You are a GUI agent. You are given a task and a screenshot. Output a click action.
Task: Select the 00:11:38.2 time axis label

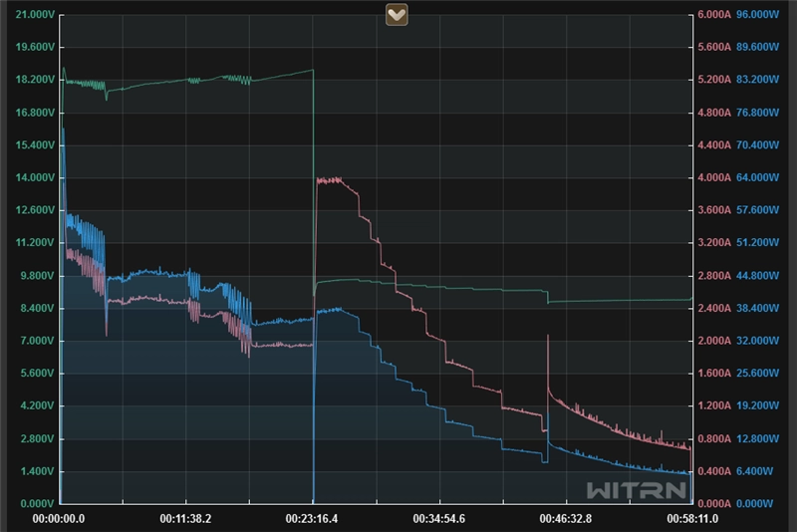coord(185,519)
